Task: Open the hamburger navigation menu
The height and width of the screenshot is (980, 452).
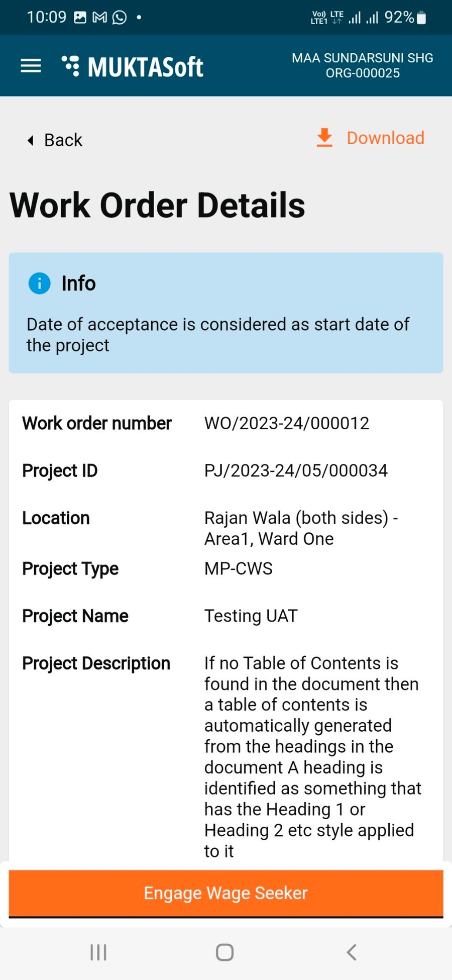Action: click(31, 66)
